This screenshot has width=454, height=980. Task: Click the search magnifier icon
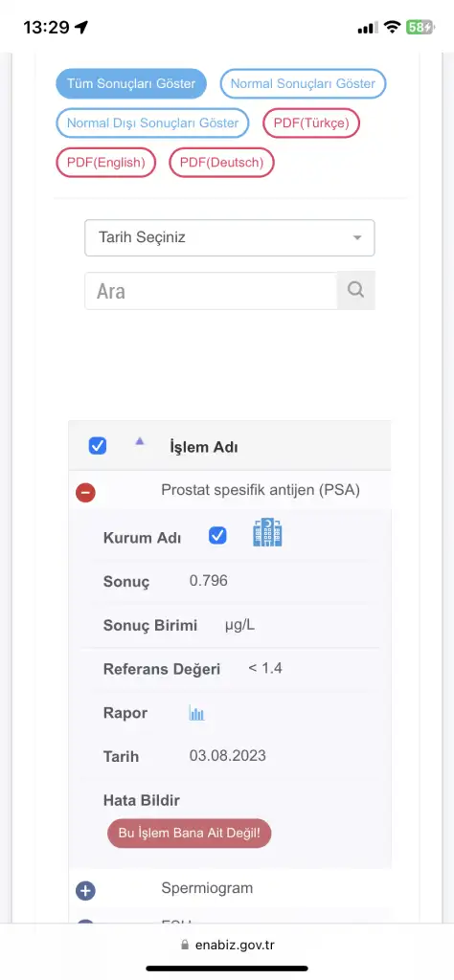[x=355, y=290]
